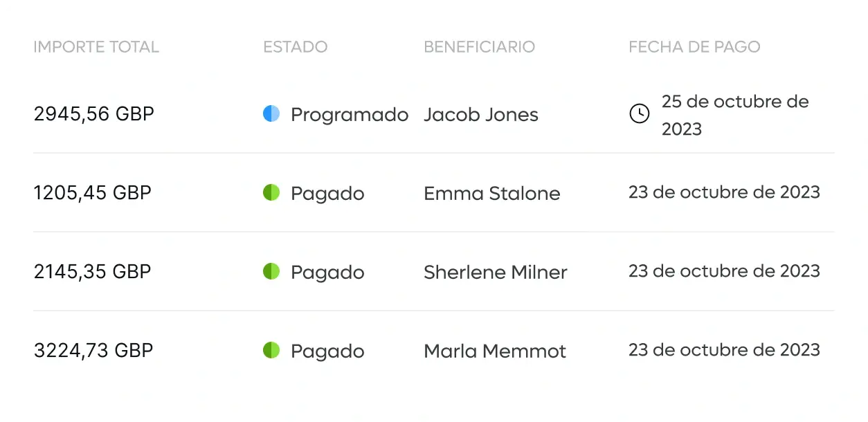The height and width of the screenshot is (422, 868).
Task: Sort by the IMPORTE TOTAL column header
Action: coord(96,47)
